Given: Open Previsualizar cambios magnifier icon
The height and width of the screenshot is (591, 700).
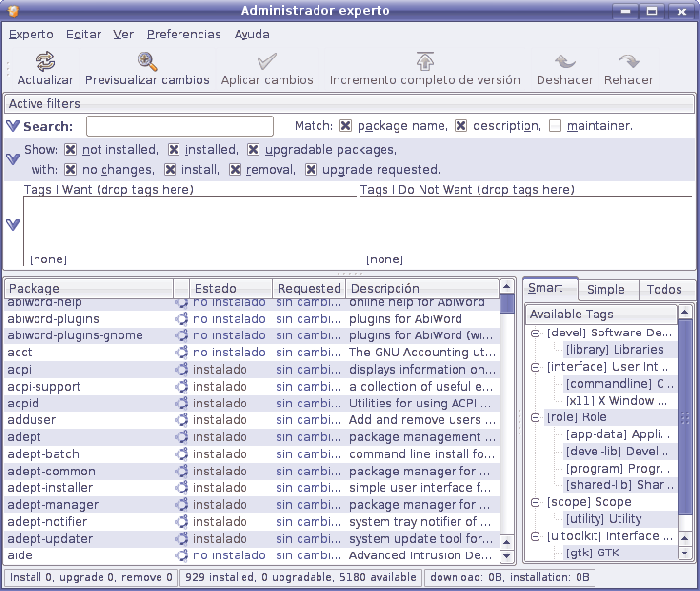Looking at the screenshot, I should tap(147, 62).
